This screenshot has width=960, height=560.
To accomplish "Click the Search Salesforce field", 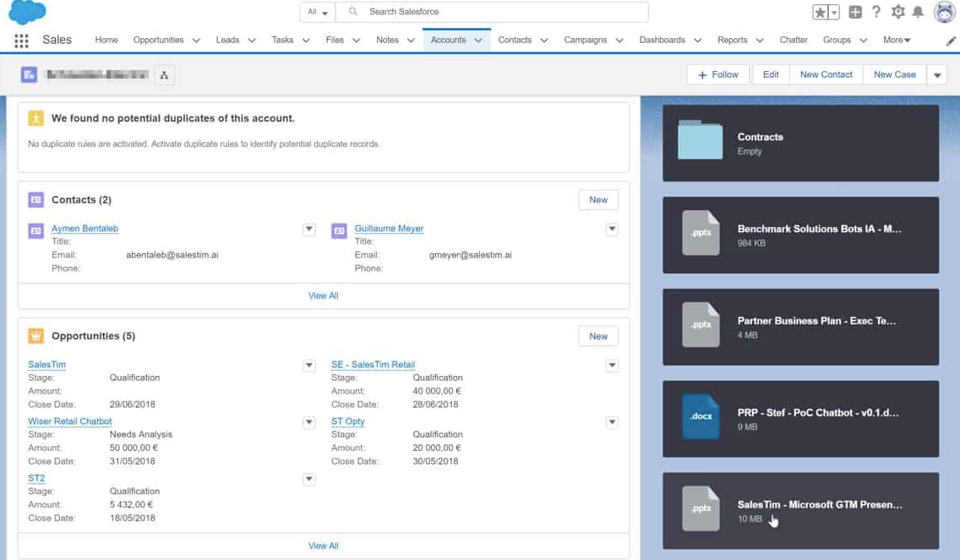I will pos(493,12).
